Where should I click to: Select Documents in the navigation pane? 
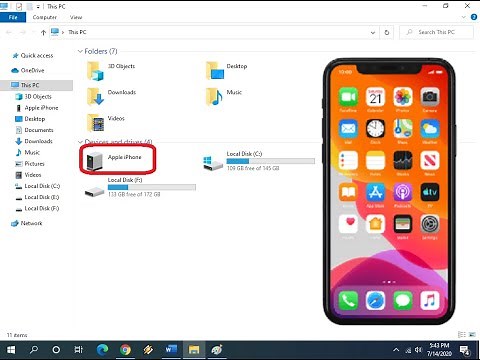tap(34, 130)
